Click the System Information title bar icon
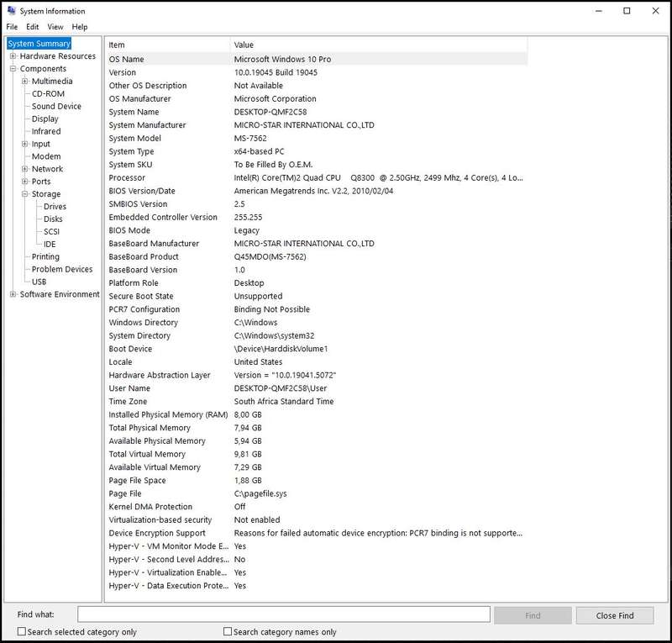The width and height of the screenshot is (672, 643). click(x=12, y=10)
